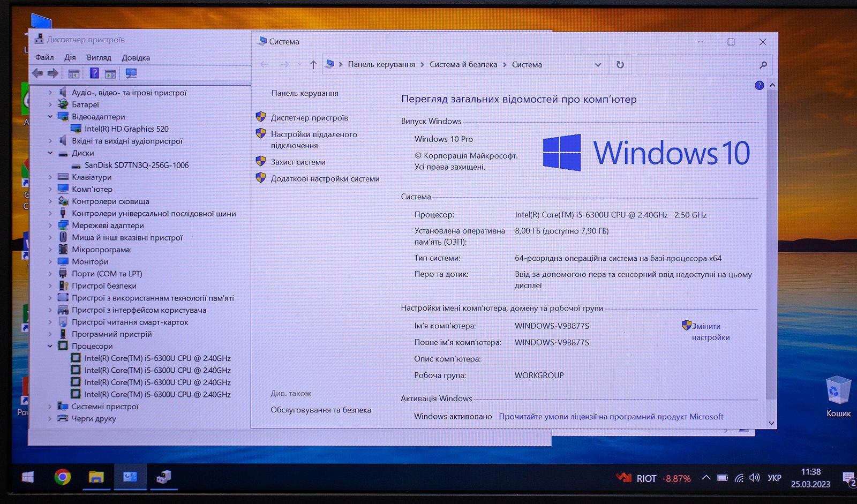Collapse the Процесори node
The image size is (857, 504).
click(x=50, y=346)
